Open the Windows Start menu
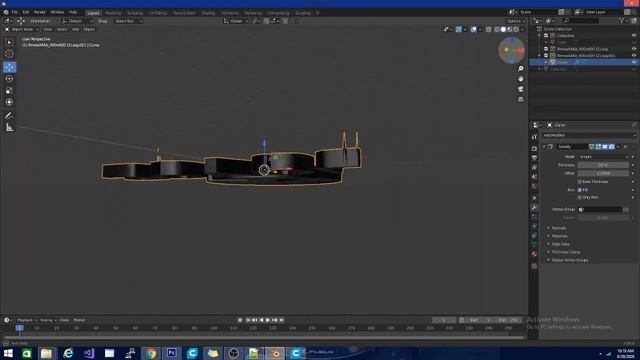The image size is (640, 360). [x=8, y=353]
